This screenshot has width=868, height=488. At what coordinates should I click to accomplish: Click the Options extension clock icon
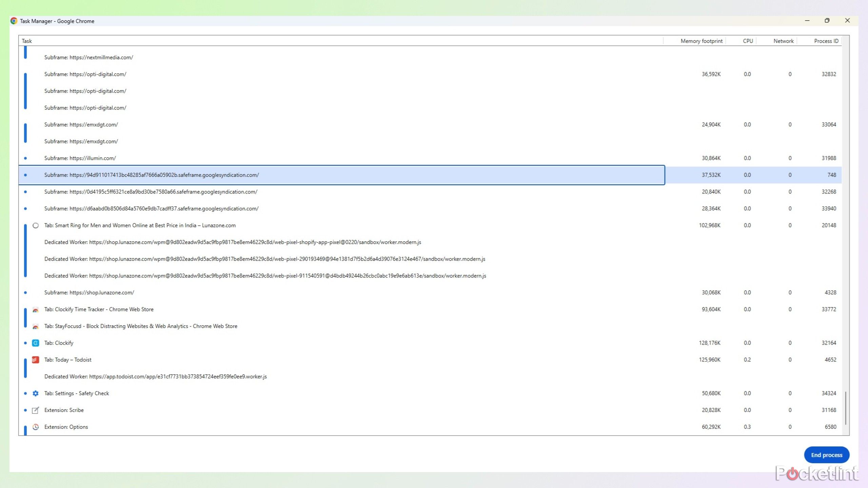tap(35, 427)
